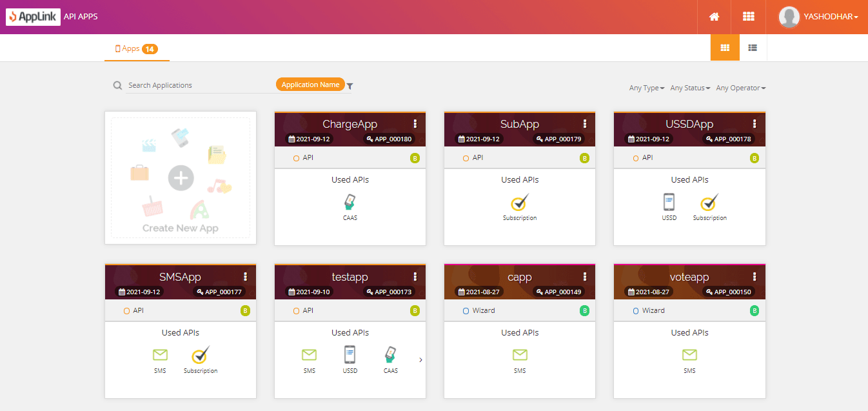Viewport: 868px width, 411px height.
Task: Open the SubApp title
Action: (520, 124)
